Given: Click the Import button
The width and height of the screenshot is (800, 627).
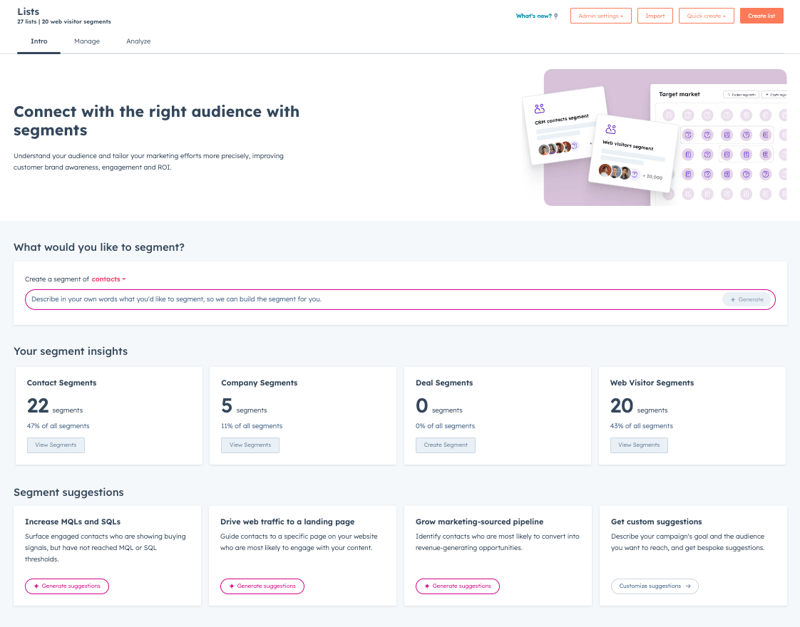Looking at the screenshot, I should pos(655,16).
